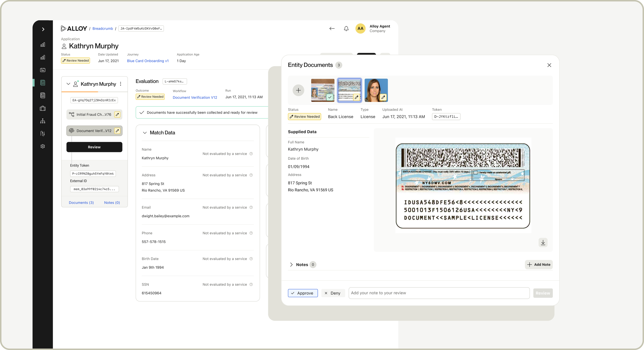The image size is (644, 350).
Task: Expand the sidebar with the chevron arrow
Action: 43,29
